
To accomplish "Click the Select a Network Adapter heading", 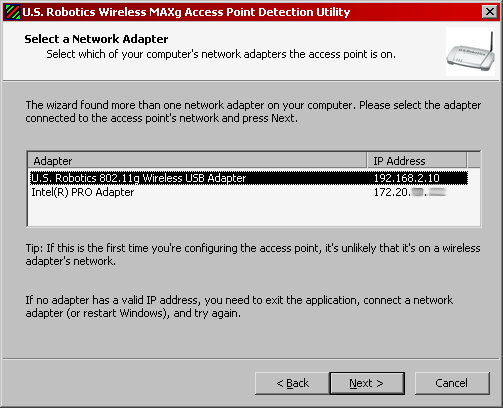I will point(96,39).
